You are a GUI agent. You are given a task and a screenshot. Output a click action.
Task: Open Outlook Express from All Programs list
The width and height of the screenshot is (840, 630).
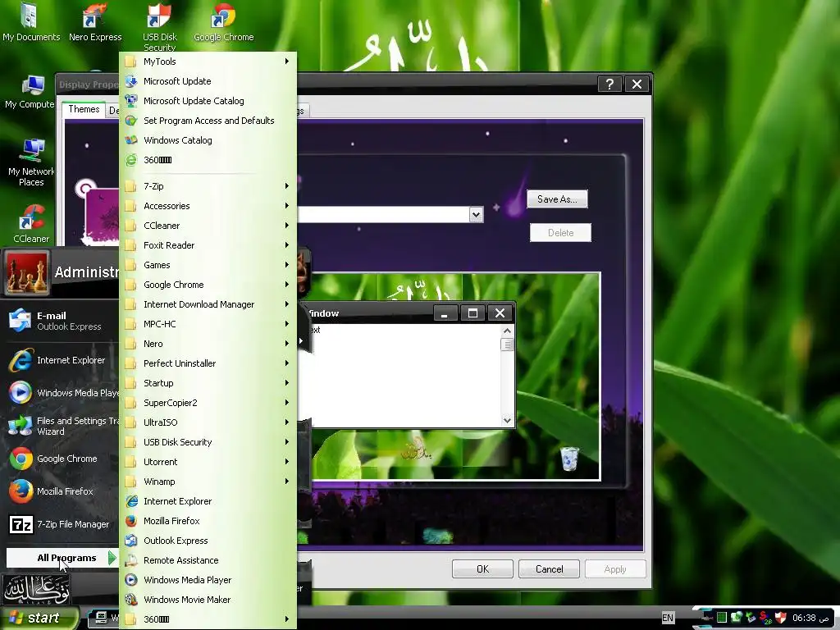(x=208, y=541)
